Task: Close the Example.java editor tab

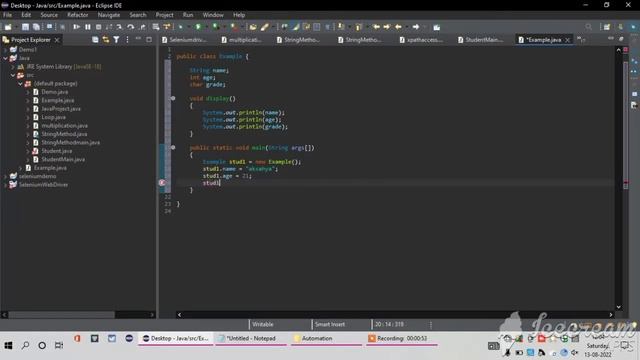Action: click(567, 40)
